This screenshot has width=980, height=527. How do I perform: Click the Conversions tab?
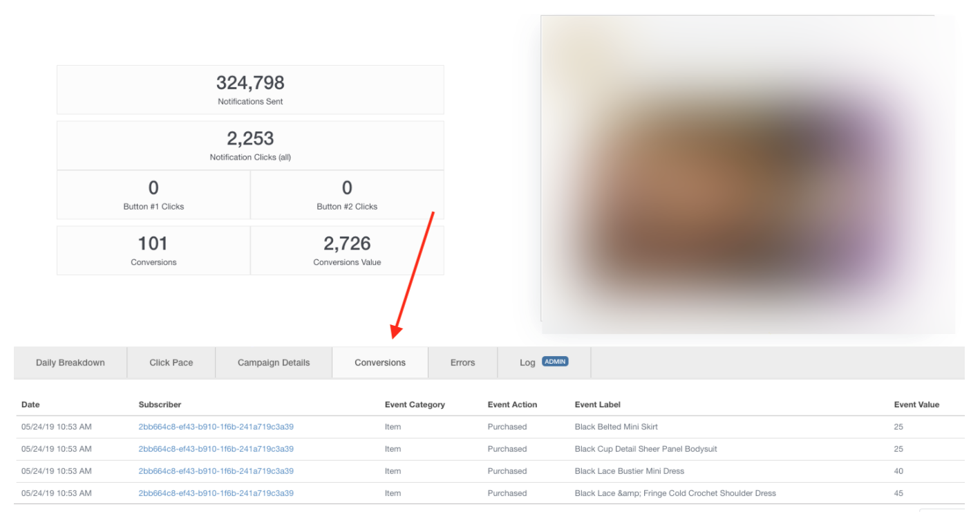[x=380, y=362]
